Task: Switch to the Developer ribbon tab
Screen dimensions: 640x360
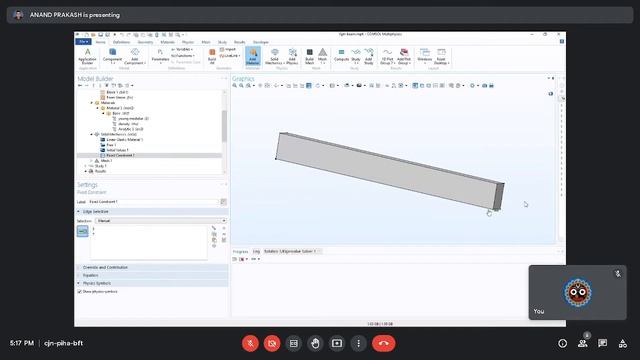Action: point(261,42)
